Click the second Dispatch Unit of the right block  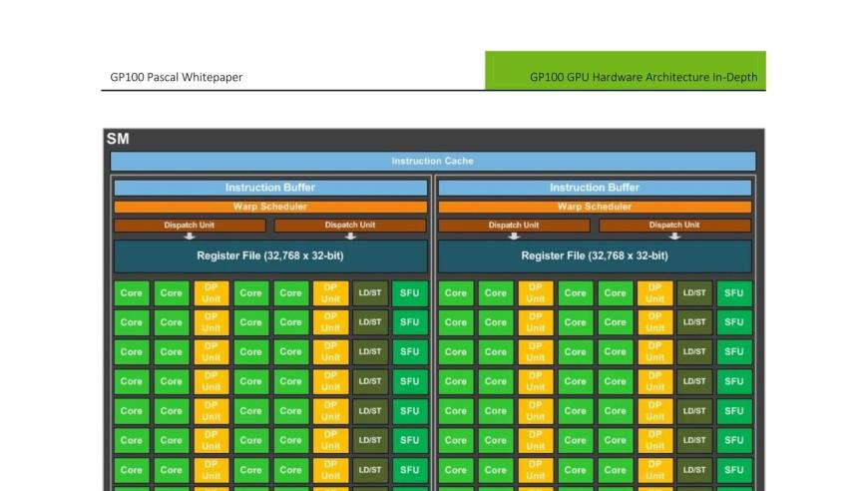[x=674, y=226]
